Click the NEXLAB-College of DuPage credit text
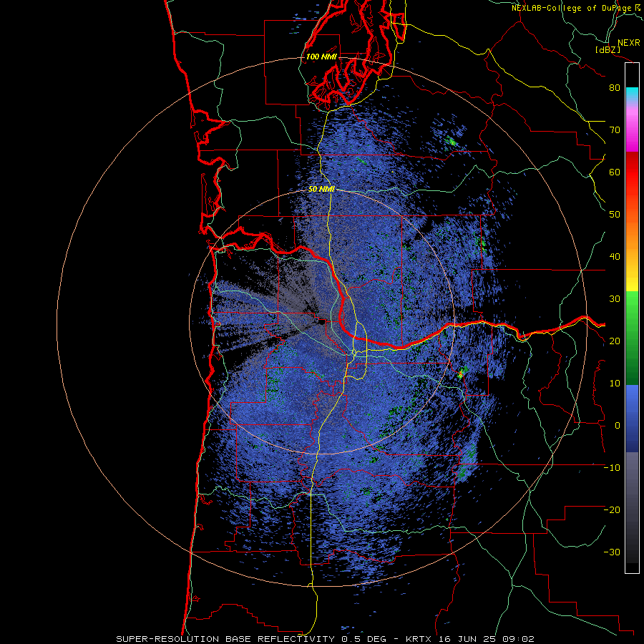This screenshot has height=644, width=644. [x=575, y=8]
